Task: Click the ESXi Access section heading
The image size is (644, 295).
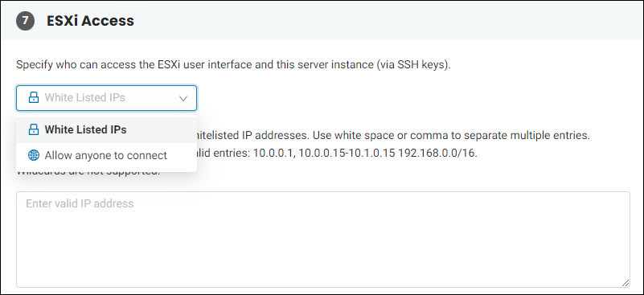Action: tap(90, 21)
